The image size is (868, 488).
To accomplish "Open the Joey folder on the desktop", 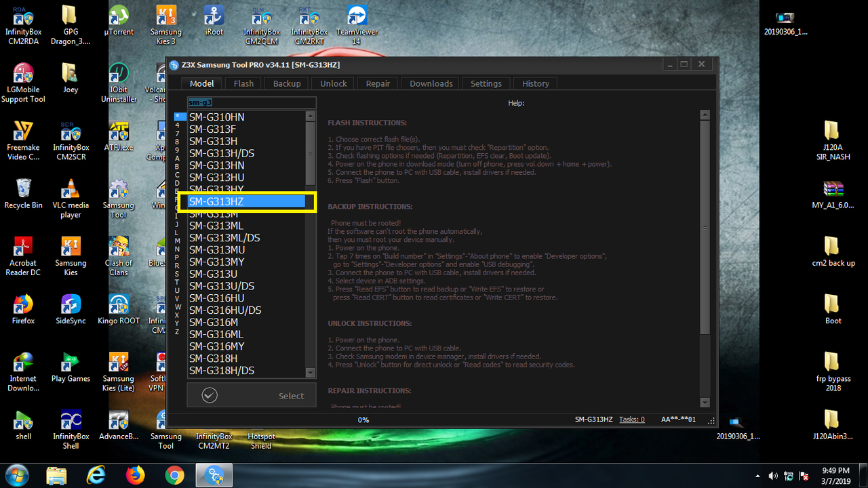I will point(71,78).
